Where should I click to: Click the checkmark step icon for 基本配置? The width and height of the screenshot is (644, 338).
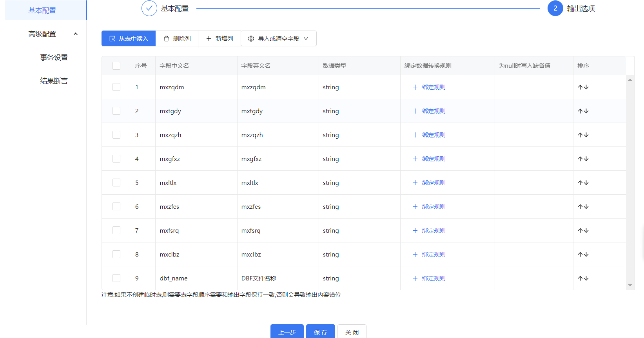149,8
